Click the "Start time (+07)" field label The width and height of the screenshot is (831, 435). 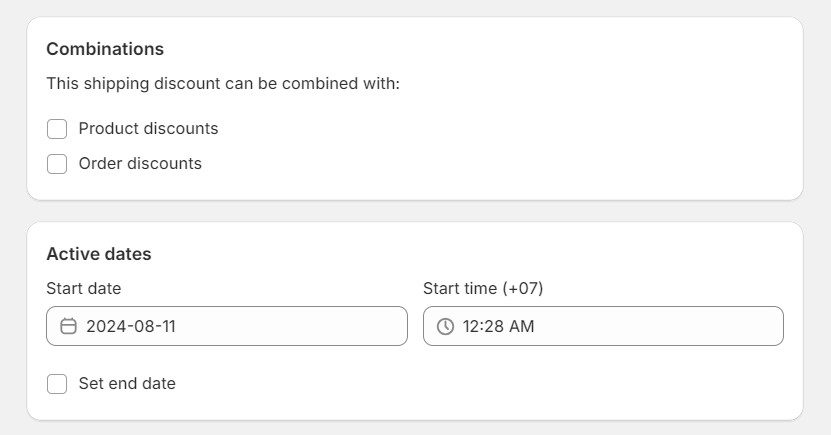tap(482, 288)
